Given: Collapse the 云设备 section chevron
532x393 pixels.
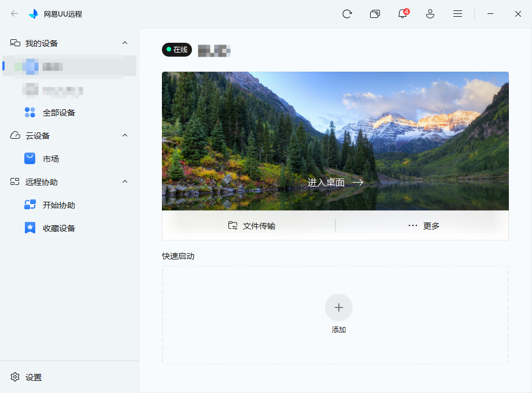Looking at the screenshot, I should (125, 136).
